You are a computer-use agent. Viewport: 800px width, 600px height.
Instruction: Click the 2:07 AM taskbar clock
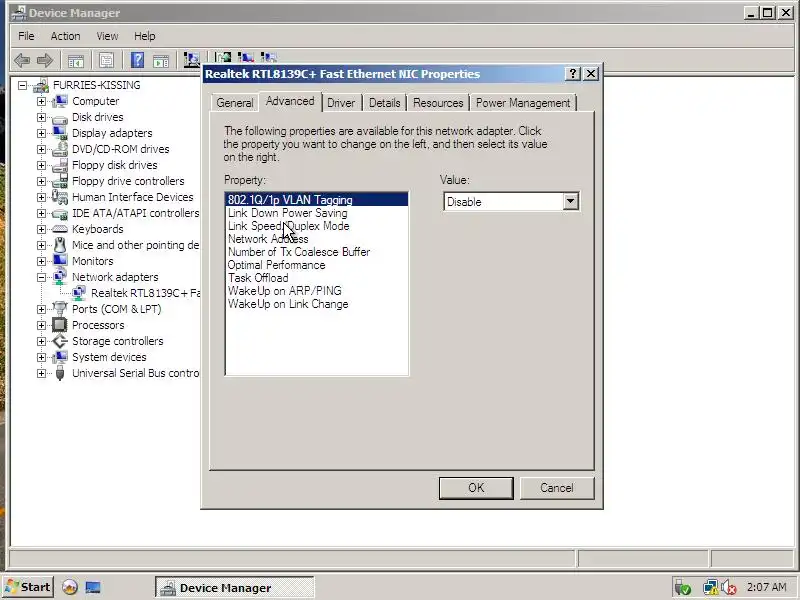click(x=767, y=587)
